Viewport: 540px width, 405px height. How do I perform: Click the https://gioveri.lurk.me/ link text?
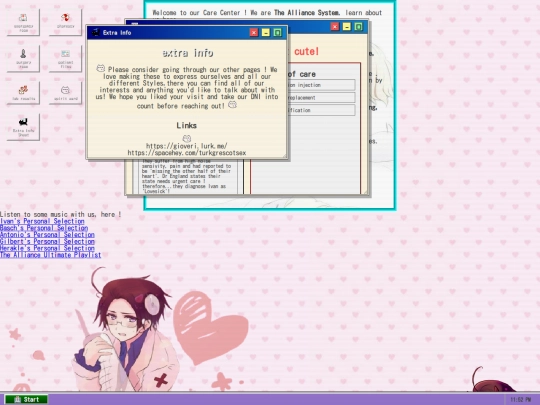tap(187, 146)
